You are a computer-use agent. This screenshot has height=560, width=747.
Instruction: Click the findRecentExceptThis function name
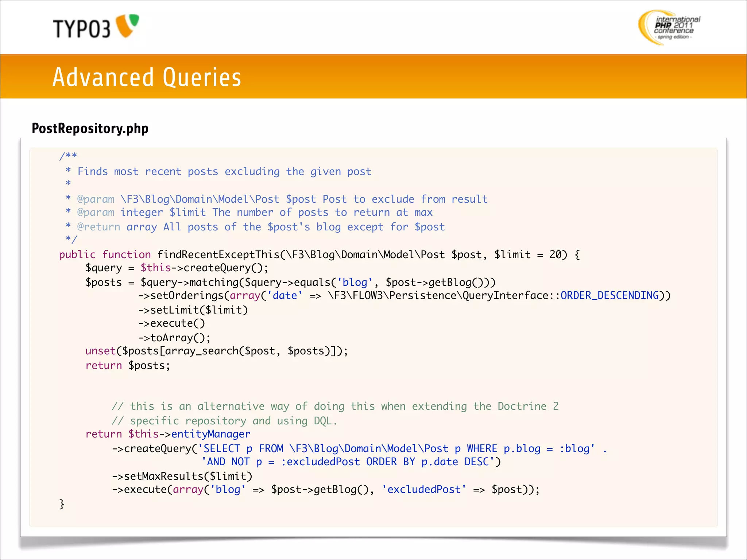click(218, 254)
